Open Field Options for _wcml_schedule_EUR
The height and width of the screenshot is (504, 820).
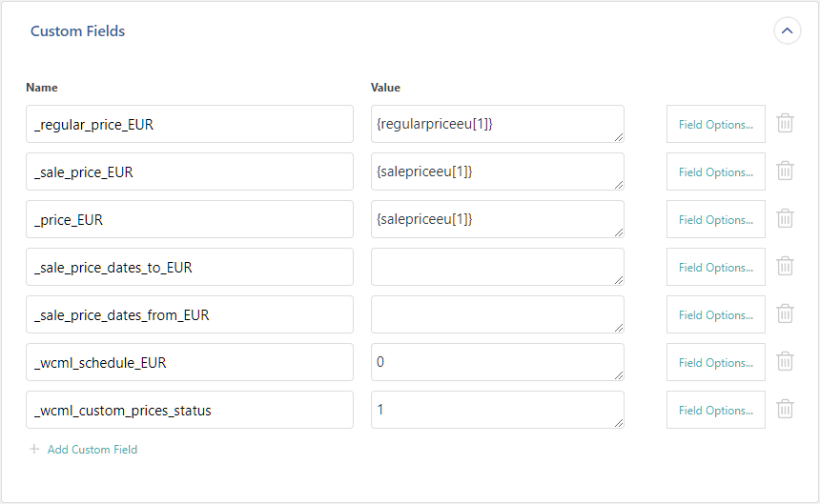[x=715, y=362]
